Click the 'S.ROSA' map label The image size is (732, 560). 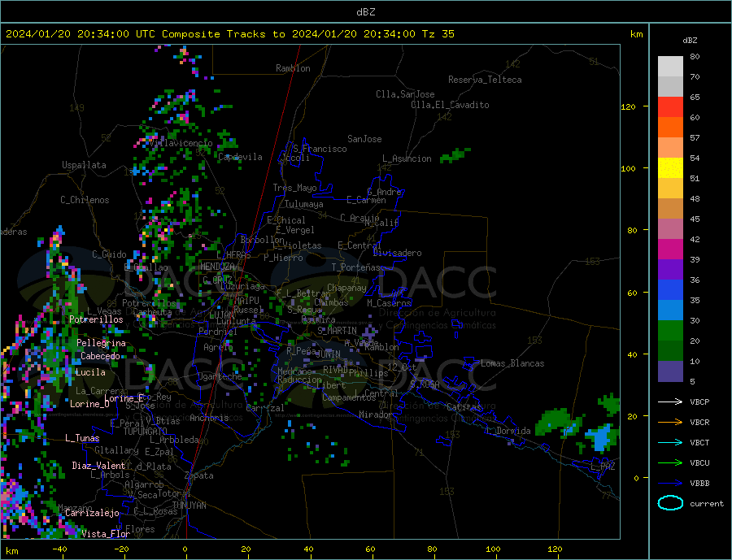click(x=425, y=384)
